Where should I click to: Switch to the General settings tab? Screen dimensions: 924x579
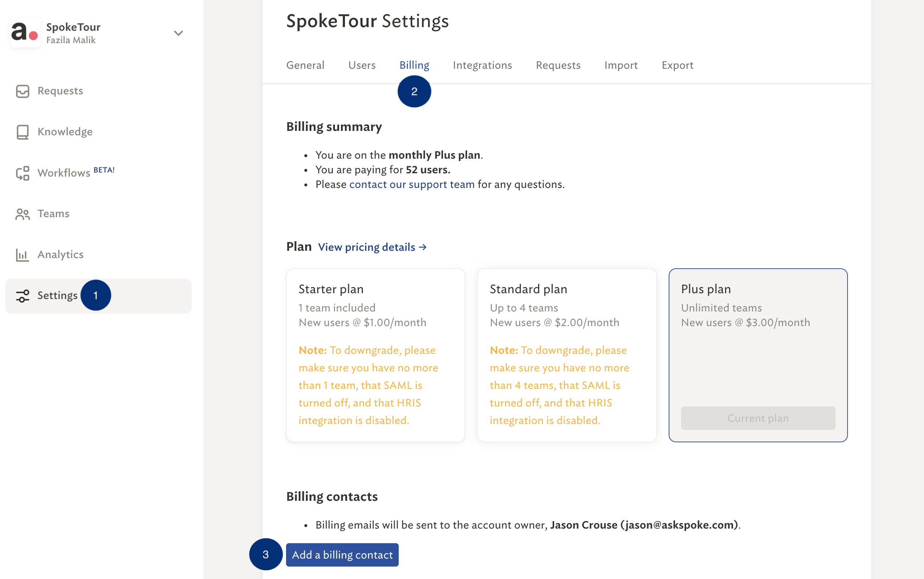(305, 65)
